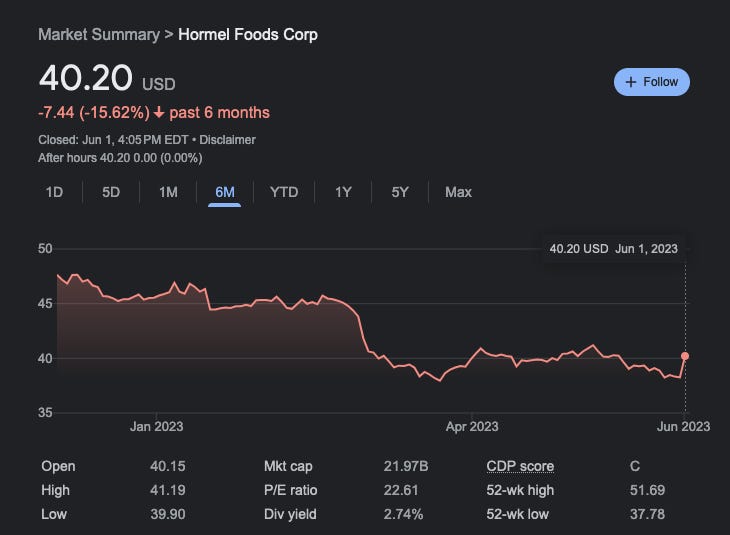Switch to the YTD range tab
This screenshot has height=535, width=730.
[x=284, y=192]
